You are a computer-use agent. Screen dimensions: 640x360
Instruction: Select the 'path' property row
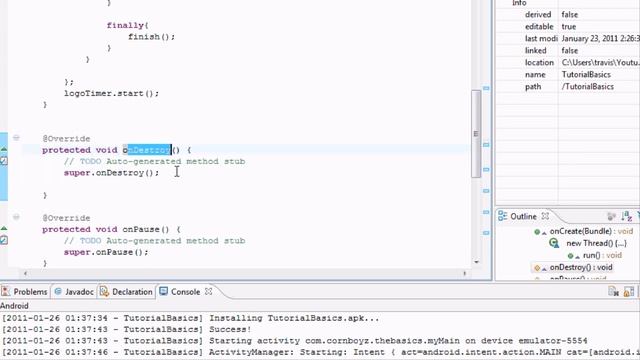click(x=568, y=87)
